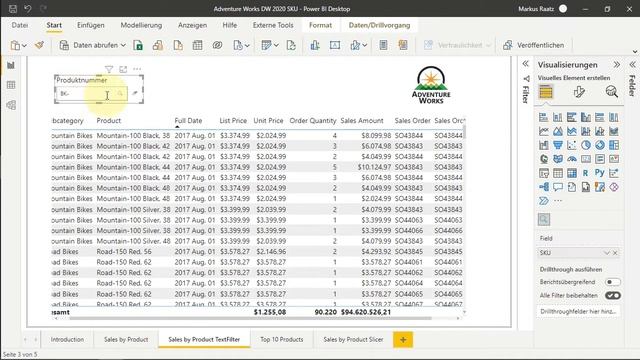The width and height of the screenshot is (640, 360).
Task: Select the Q&A speech bubble visual
Action: click(x=558, y=187)
